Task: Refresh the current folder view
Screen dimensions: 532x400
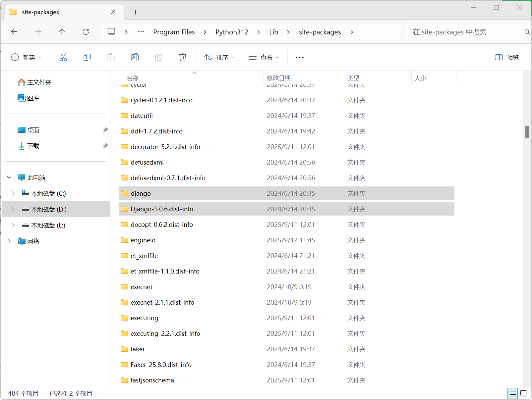Action: coord(86,32)
